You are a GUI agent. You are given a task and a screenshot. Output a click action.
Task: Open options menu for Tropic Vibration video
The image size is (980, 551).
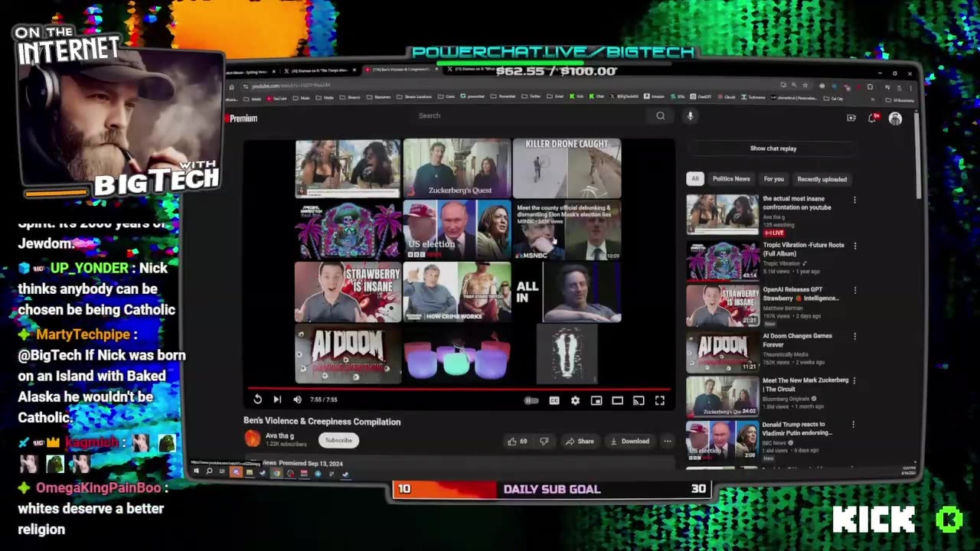pos(855,246)
